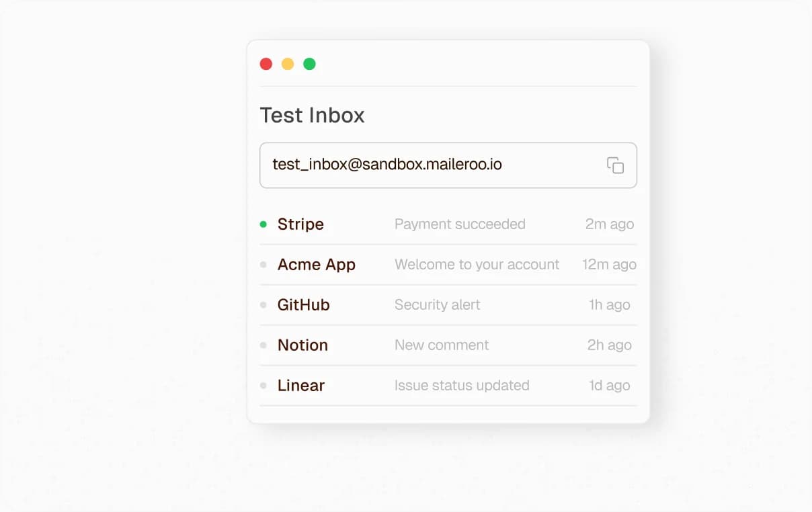Viewport: 812px width, 512px height.
Task: Click the "Welcome to your account" subject
Action: (477, 265)
